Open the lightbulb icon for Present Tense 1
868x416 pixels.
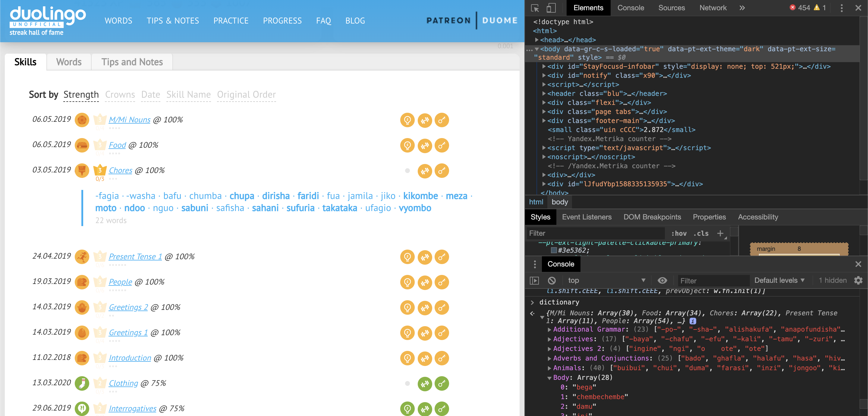(407, 257)
